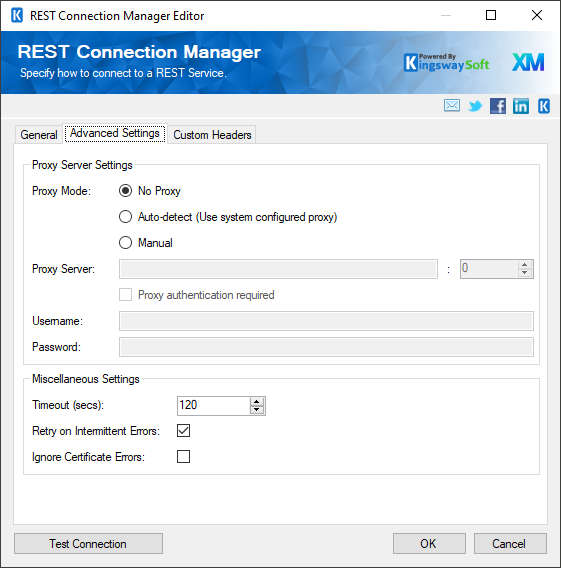
Task: Enable Ignore Certificate Errors checkbox
Action: point(183,457)
